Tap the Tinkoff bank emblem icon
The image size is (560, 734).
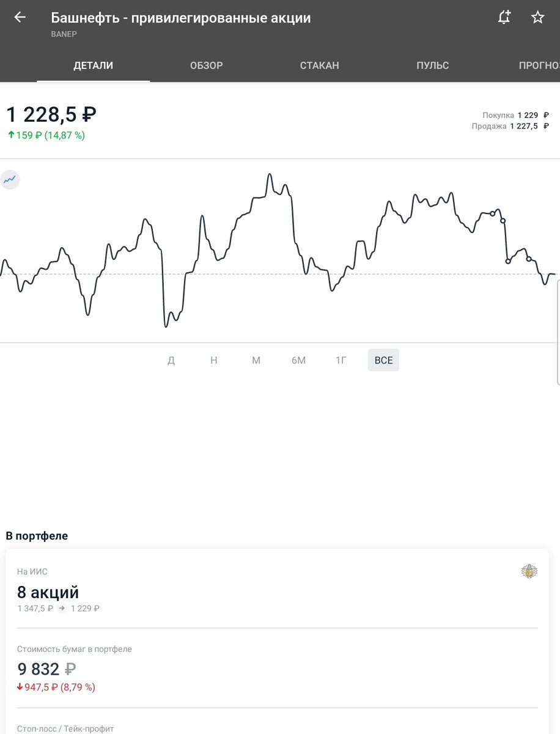[529, 571]
